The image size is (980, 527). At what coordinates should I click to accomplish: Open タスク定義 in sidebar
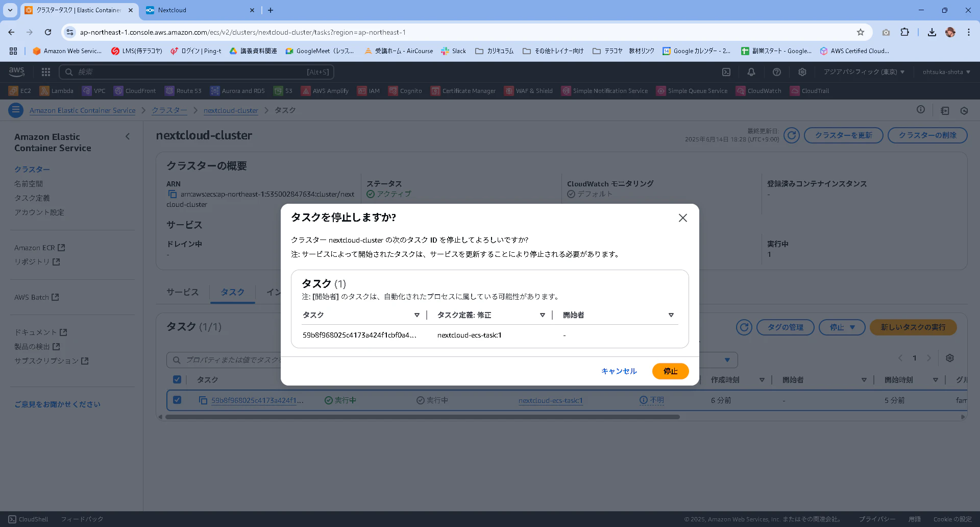click(x=32, y=198)
